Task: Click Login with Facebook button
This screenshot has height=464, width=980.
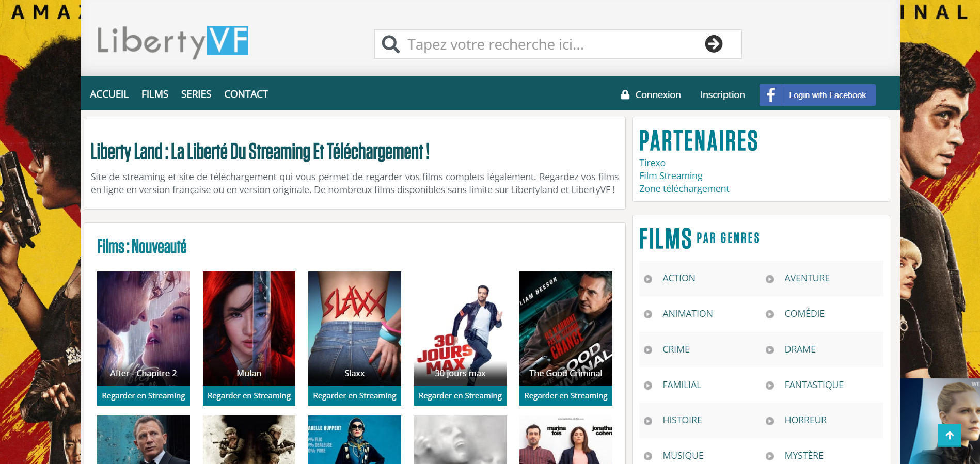Action: [817, 95]
